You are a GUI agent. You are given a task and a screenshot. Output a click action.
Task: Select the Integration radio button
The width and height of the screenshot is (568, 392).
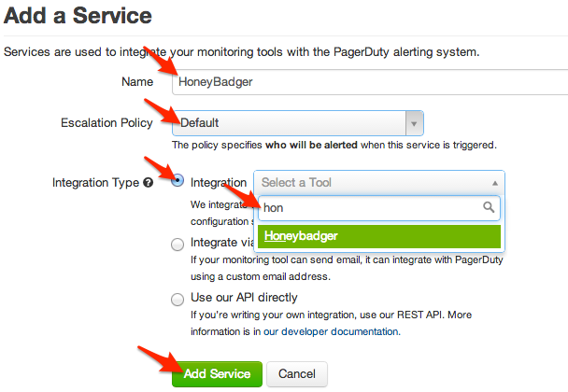click(x=177, y=180)
